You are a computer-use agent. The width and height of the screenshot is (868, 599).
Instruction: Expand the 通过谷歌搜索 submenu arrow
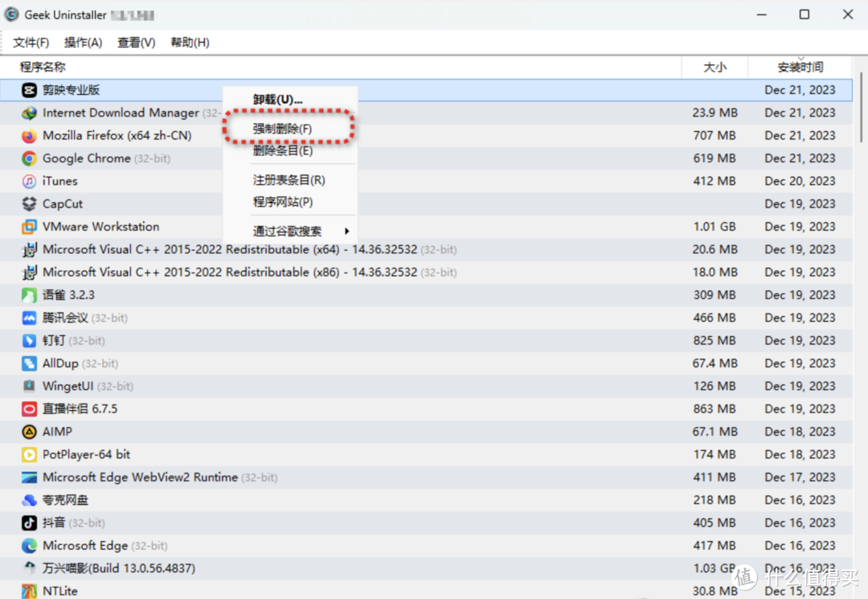[346, 231]
